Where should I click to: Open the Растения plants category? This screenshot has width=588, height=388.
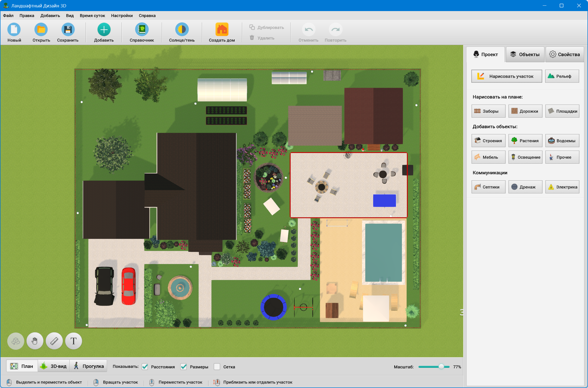coord(525,140)
